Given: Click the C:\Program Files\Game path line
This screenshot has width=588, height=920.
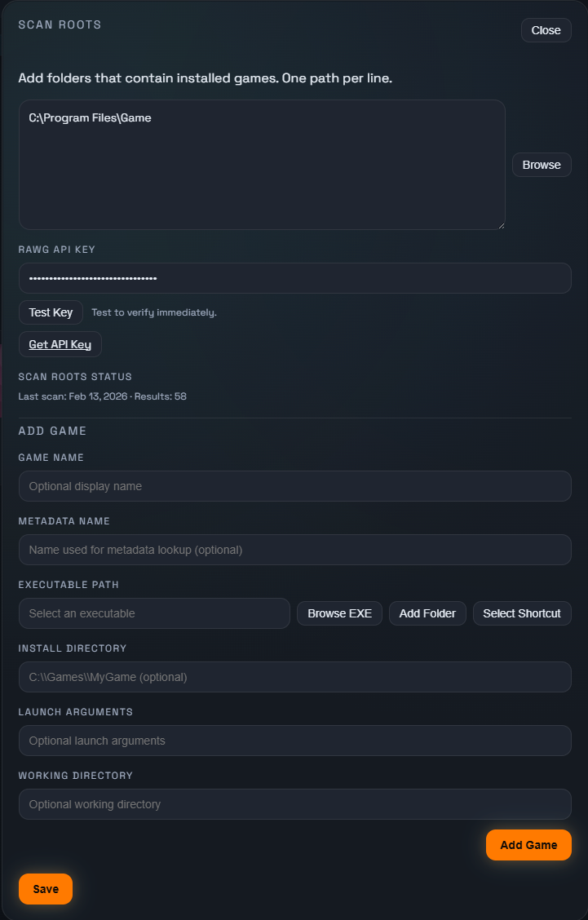Looking at the screenshot, I should point(91,118).
